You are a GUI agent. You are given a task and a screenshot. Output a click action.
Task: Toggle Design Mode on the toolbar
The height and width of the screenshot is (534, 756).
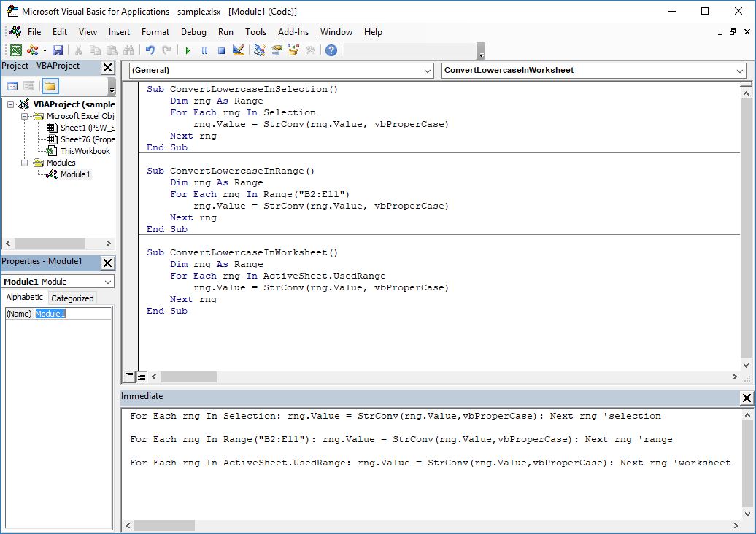coord(237,50)
